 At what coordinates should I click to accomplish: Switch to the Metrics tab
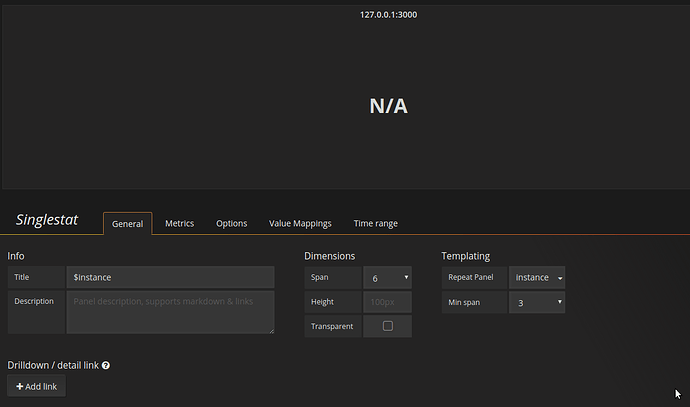(179, 224)
